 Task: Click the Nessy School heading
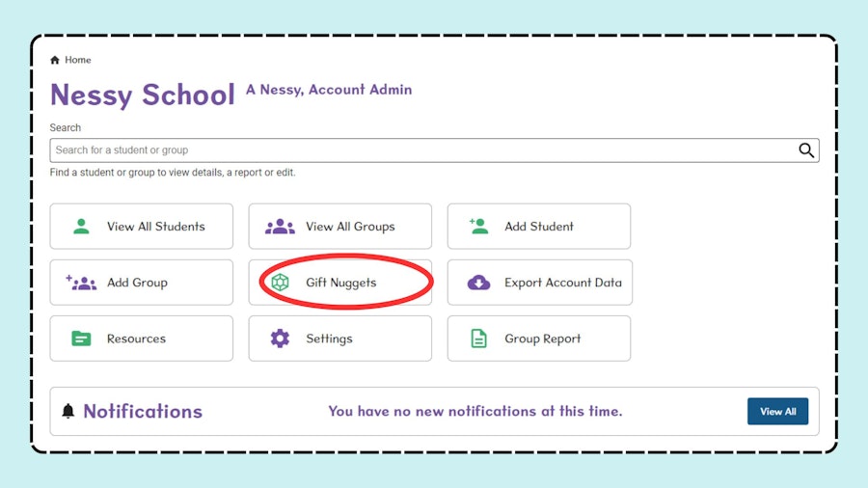click(143, 95)
